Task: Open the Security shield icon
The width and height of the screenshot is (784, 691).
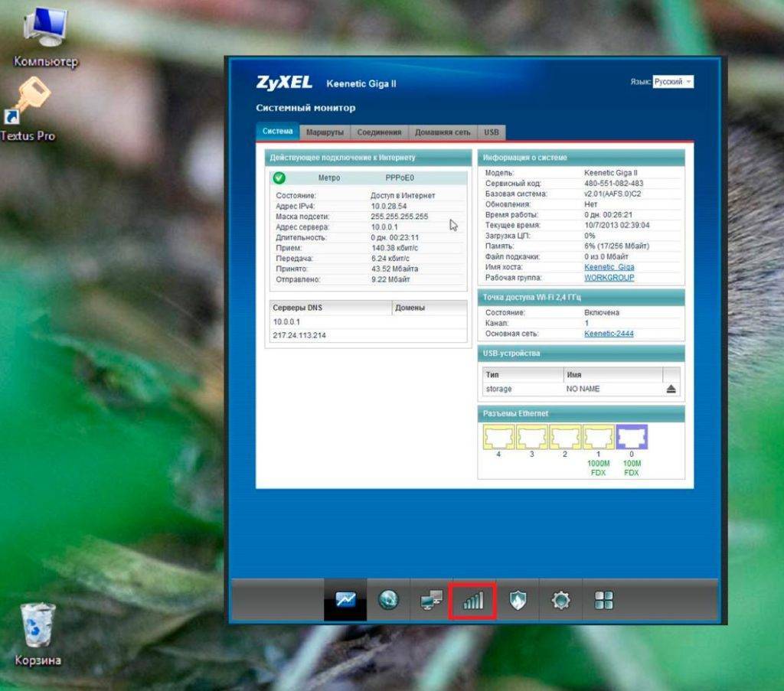Action: click(x=518, y=601)
